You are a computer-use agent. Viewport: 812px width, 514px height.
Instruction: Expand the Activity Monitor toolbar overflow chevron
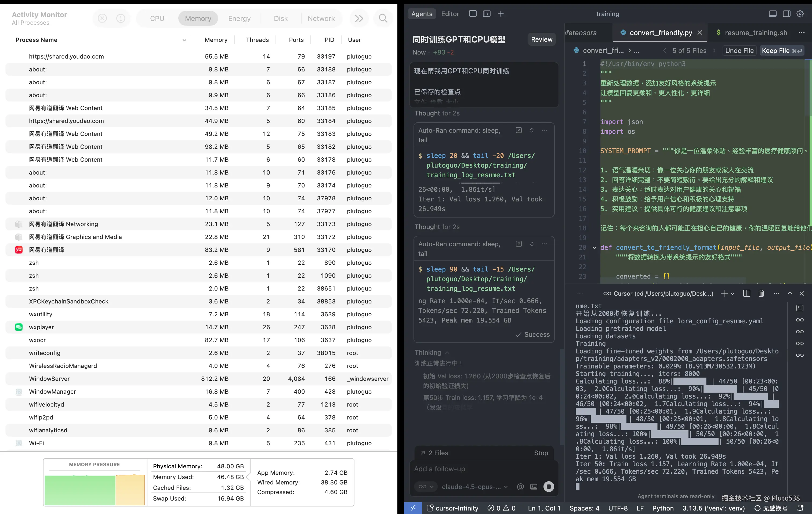[359, 18]
